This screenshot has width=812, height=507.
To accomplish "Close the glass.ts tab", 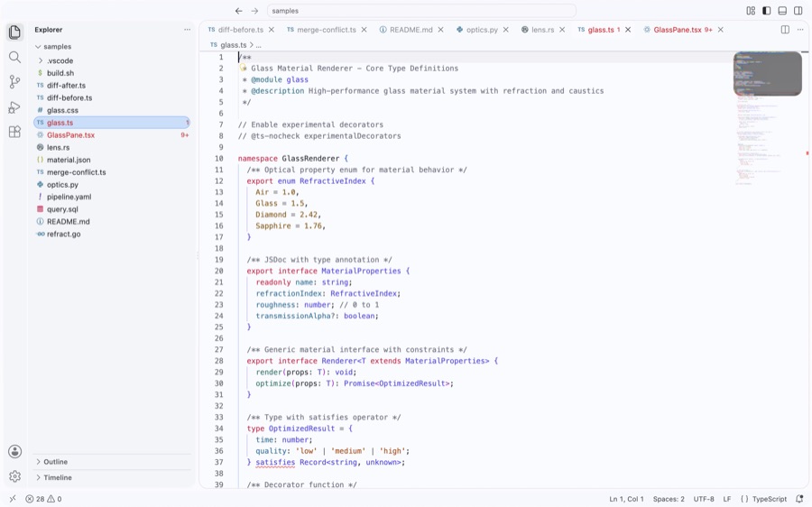I will (628, 30).
